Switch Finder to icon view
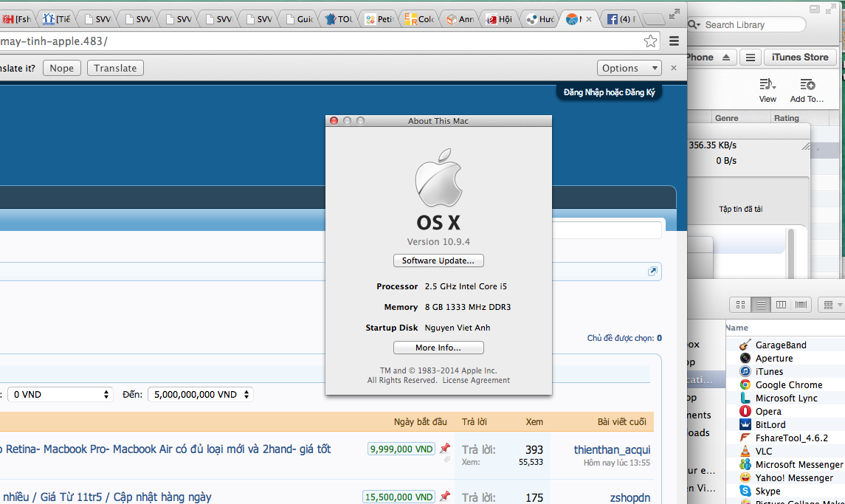The image size is (845, 504). point(740,305)
